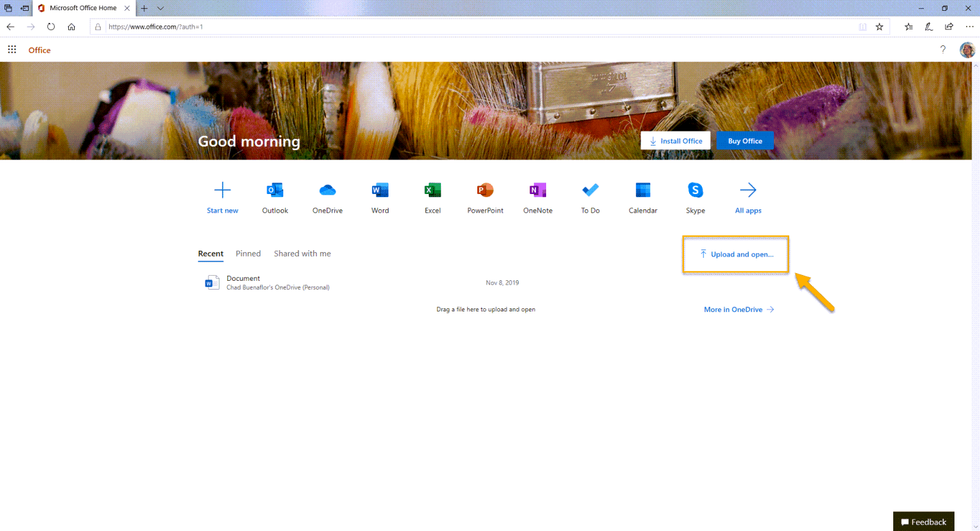Select the To Do app icon
This screenshot has height=531, width=980.
click(x=590, y=195)
